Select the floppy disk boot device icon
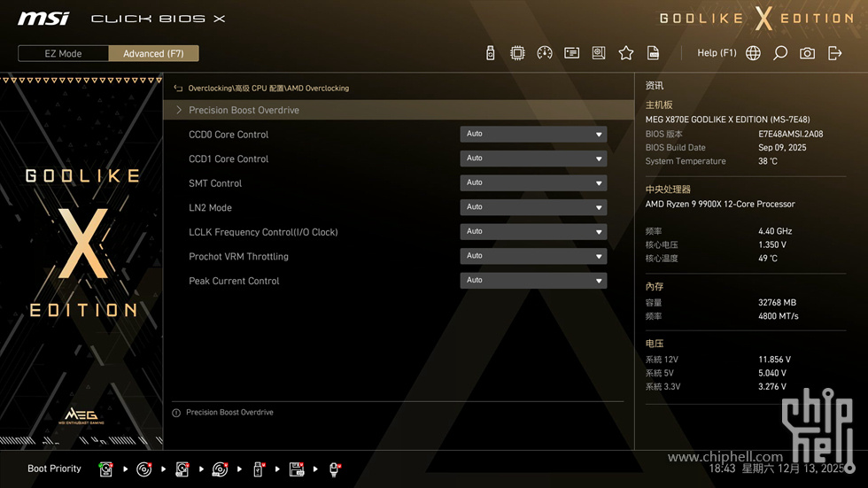The width and height of the screenshot is (868, 488). pos(297,469)
